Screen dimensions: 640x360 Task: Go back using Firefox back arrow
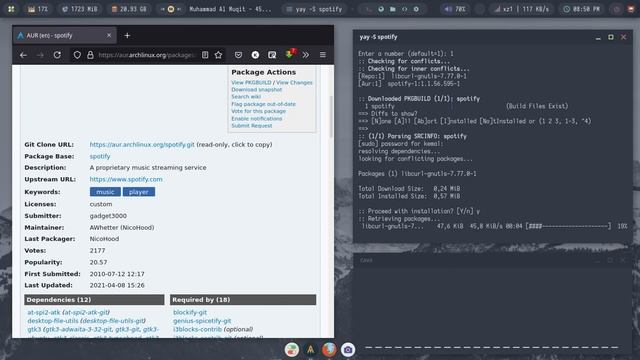pos(23,55)
